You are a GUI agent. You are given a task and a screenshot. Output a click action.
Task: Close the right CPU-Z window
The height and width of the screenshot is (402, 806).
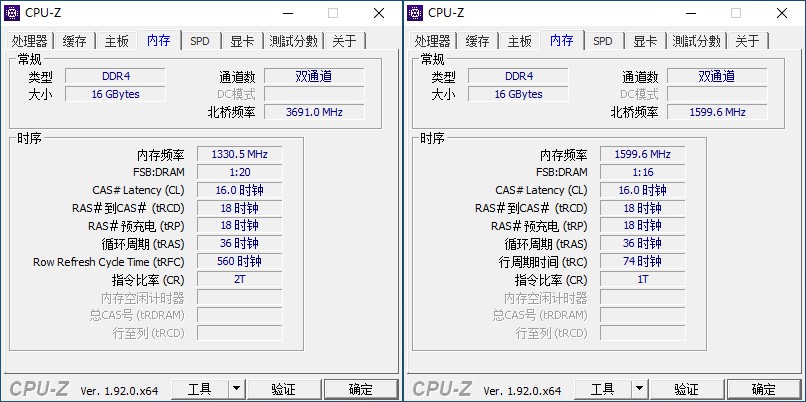[x=782, y=13]
